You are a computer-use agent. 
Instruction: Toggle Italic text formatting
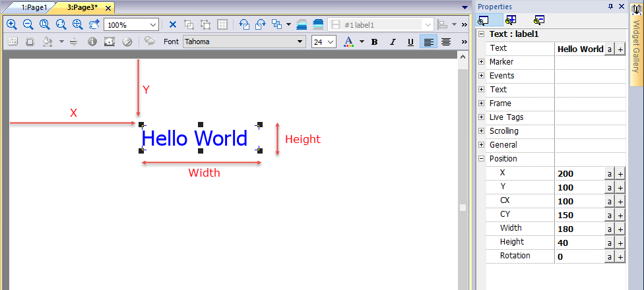coord(393,42)
